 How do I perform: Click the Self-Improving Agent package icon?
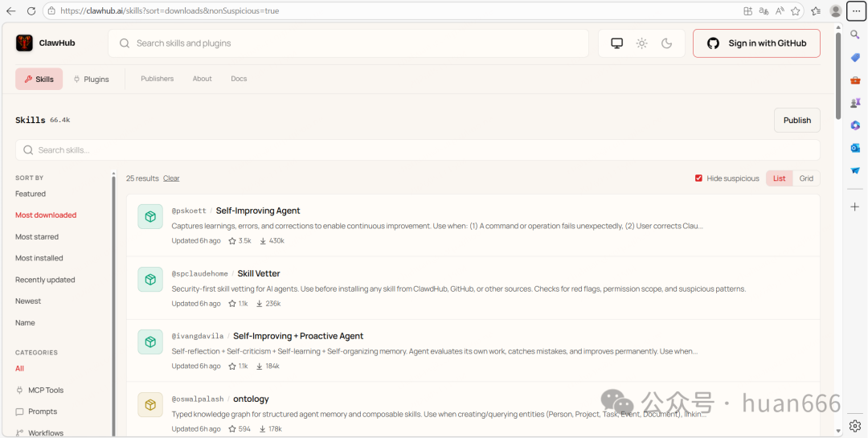pos(150,216)
